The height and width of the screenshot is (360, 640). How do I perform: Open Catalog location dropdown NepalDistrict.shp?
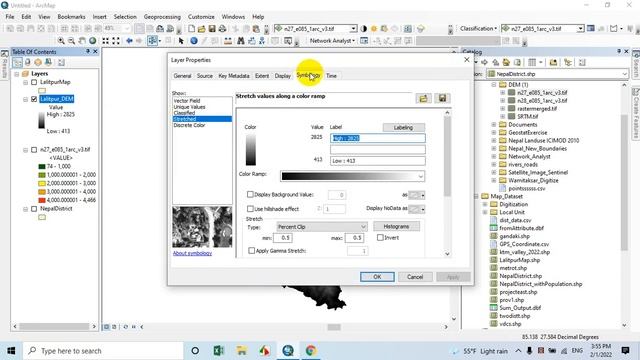click(x=624, y=74)
